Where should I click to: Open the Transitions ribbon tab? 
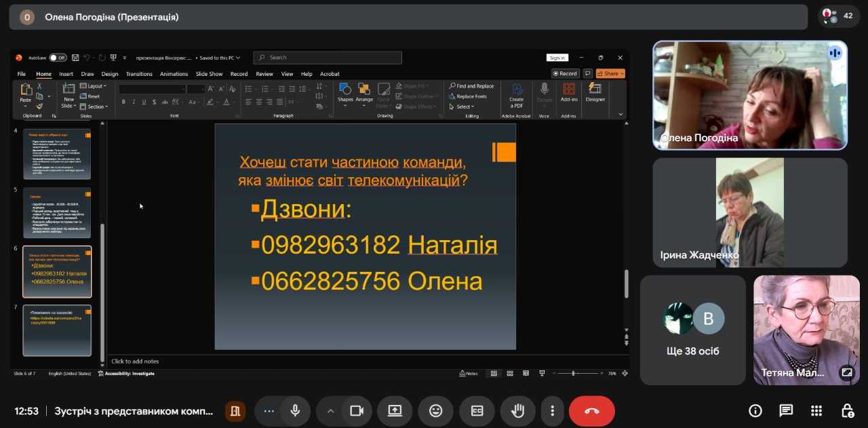139,74
